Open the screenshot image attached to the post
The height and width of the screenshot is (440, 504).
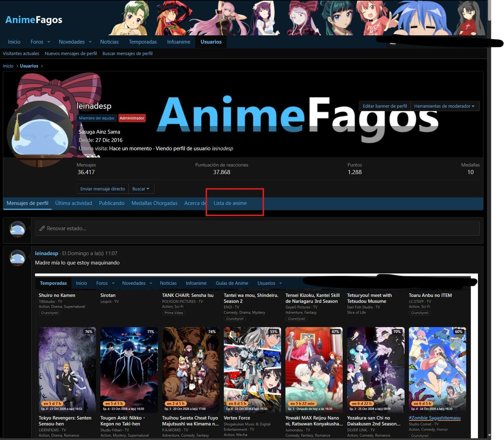click(256, 356)
